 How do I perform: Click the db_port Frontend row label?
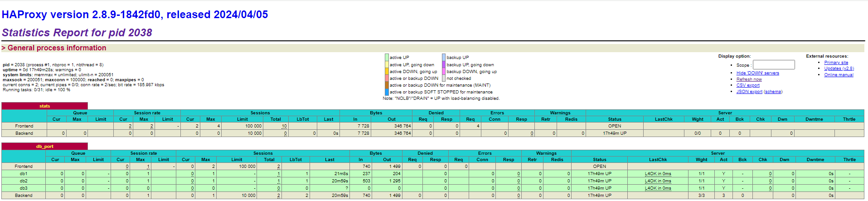(x=24, y=167)
